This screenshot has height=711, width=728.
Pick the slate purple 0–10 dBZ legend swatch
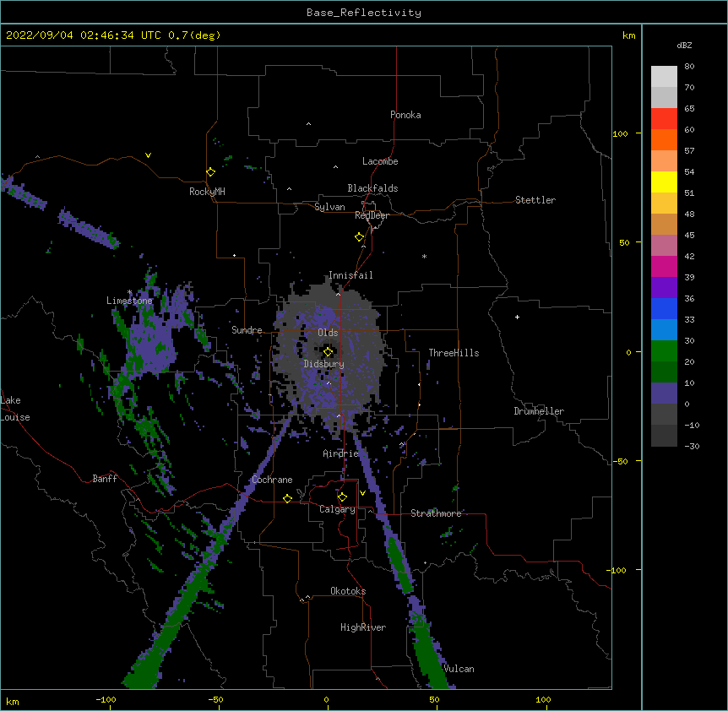(x=664, y=393)
